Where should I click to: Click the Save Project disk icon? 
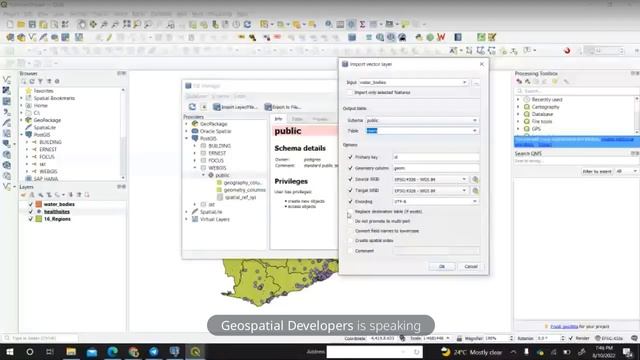32,24
